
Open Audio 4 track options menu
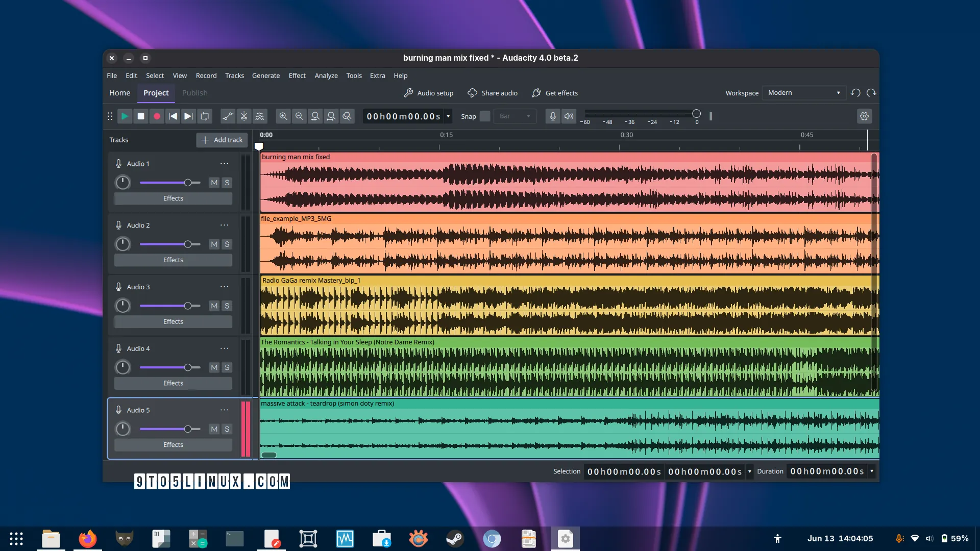225,348
